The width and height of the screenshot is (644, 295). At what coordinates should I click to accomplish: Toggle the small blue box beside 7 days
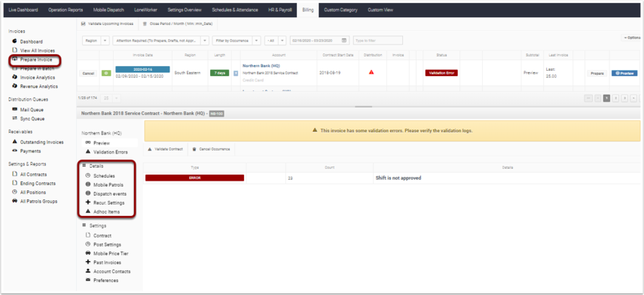coord(236,74)
